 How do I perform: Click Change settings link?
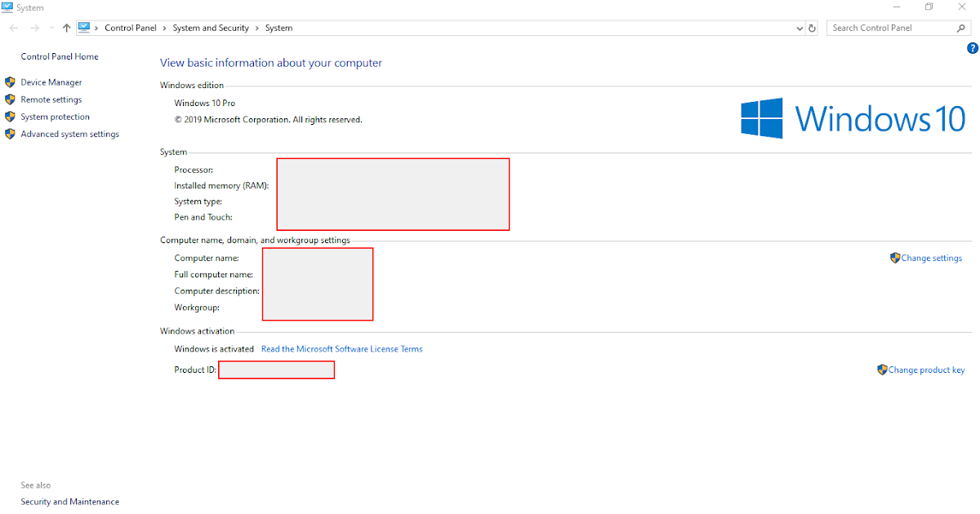coord(932,258)
